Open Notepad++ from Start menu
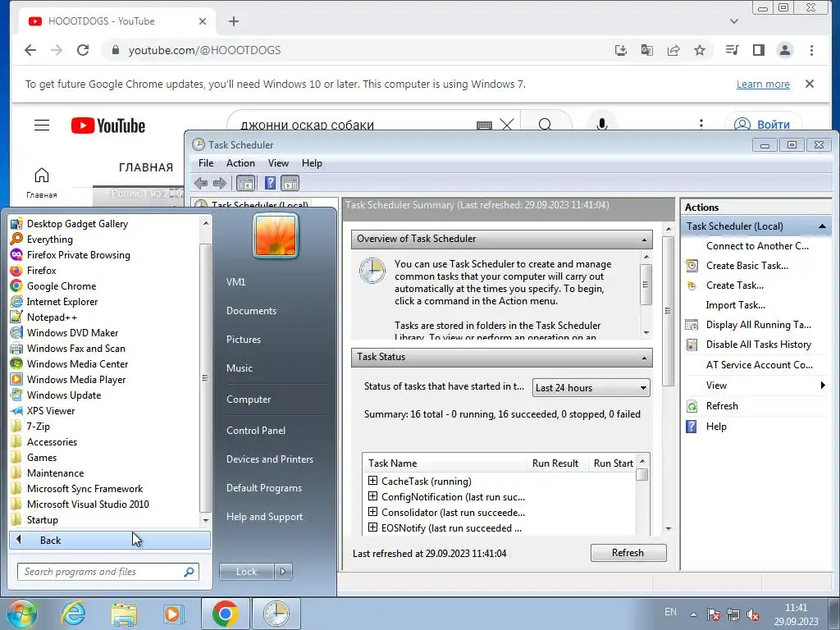 (52, 317)
